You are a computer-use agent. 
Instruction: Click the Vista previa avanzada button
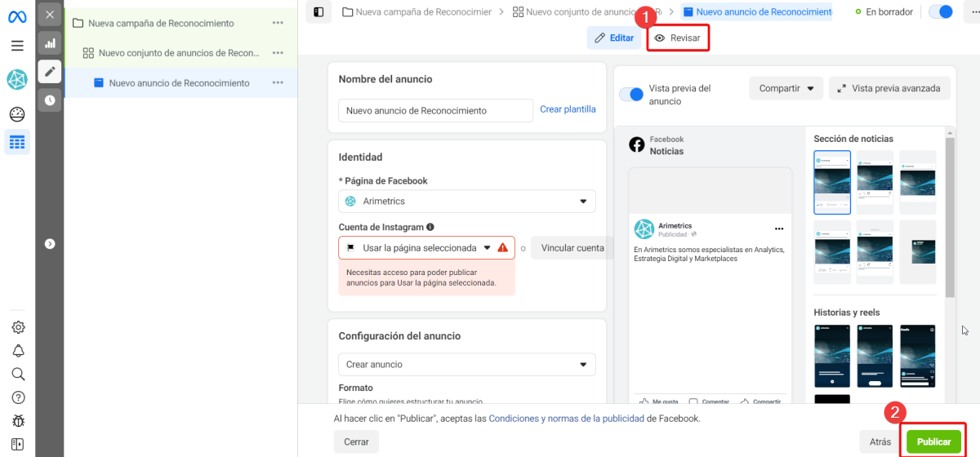point(889,88)
